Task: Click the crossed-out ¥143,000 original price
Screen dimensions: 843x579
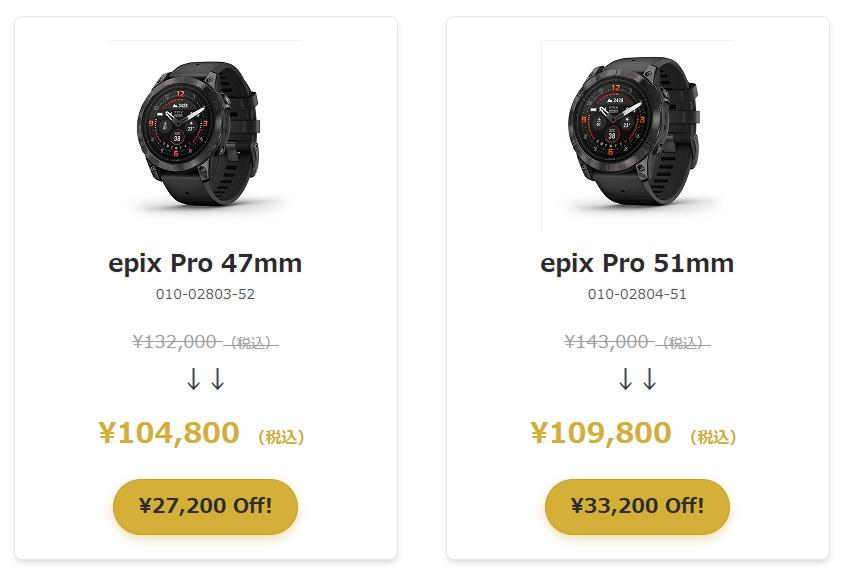Action: coord(606,342)
